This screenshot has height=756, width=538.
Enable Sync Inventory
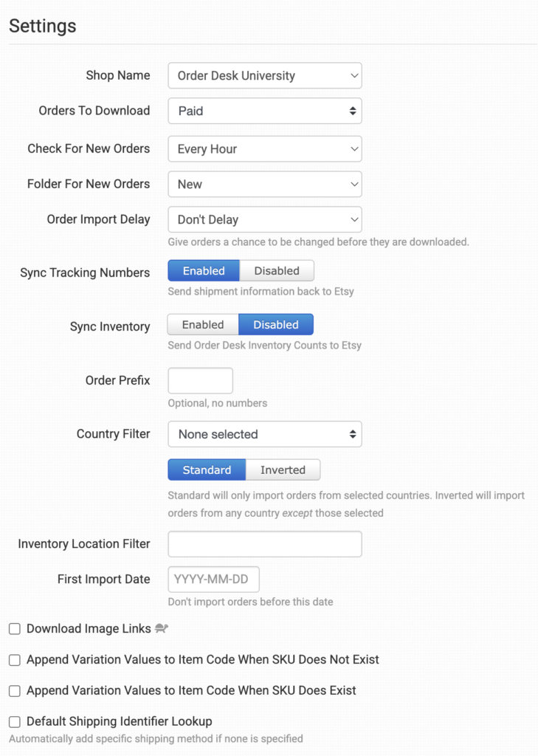point(203,325)
